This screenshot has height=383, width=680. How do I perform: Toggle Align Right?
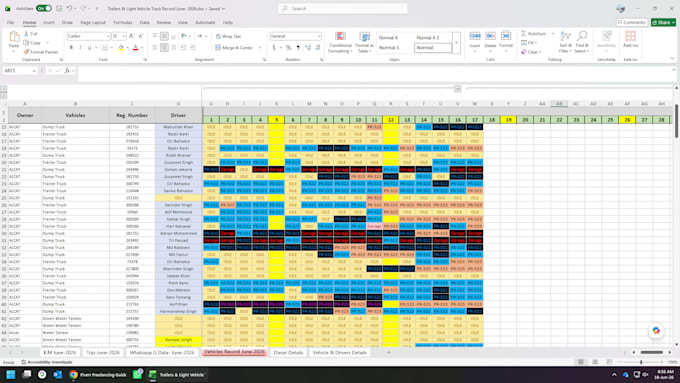click(173, 47)
